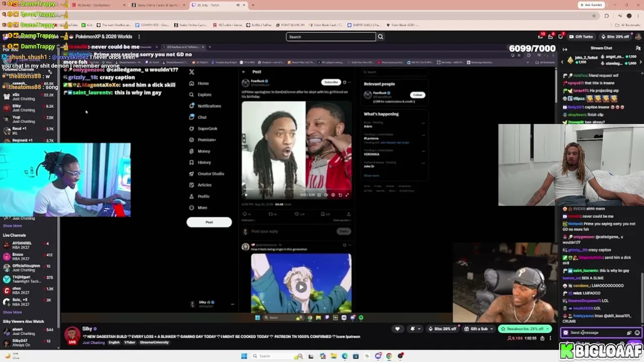
Task: Expand the More menu in X sidebar
Action: pos(198,208)
